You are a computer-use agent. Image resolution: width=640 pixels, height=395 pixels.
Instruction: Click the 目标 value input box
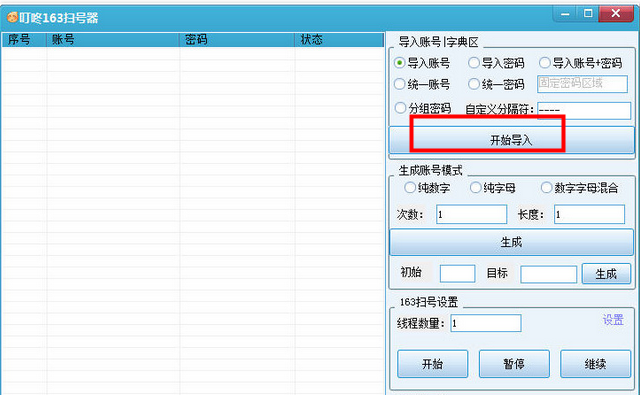tap(549, 274)
